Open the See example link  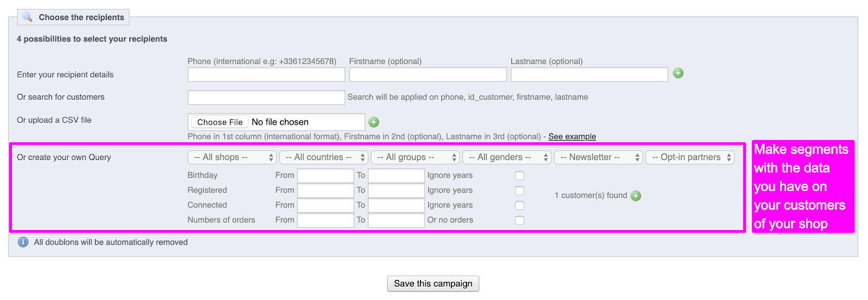click(572, 137)
